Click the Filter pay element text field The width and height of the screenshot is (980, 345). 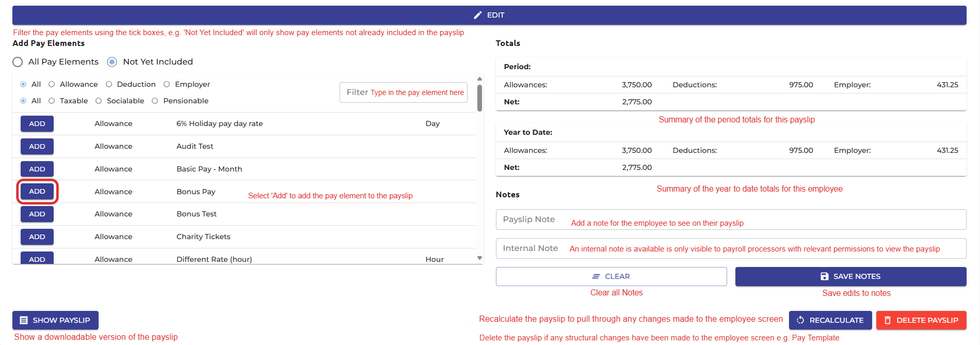click(x=404, y=92)
